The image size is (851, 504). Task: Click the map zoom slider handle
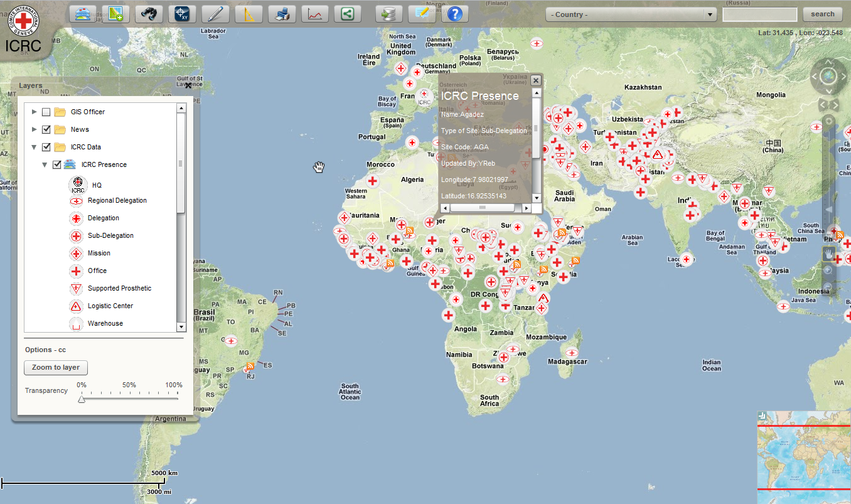coord(828,210)
